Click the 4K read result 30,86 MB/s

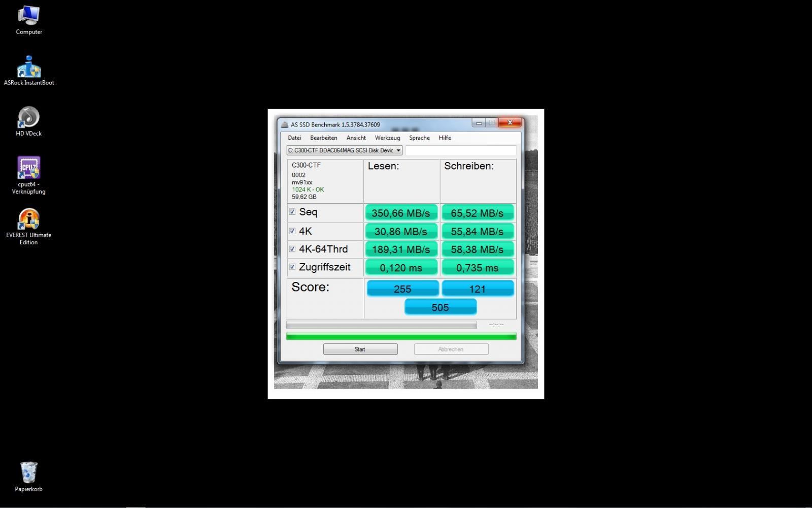[x=401, y=231]
